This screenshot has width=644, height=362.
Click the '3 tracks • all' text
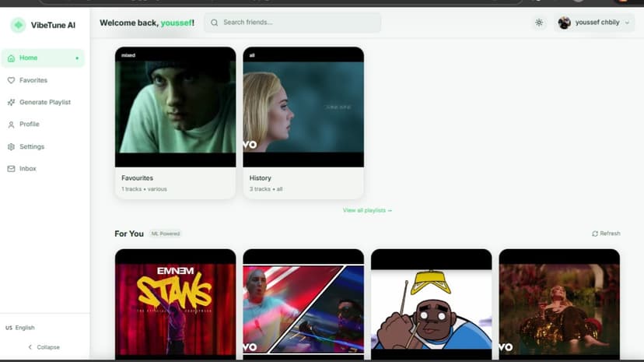pos(266,189)
